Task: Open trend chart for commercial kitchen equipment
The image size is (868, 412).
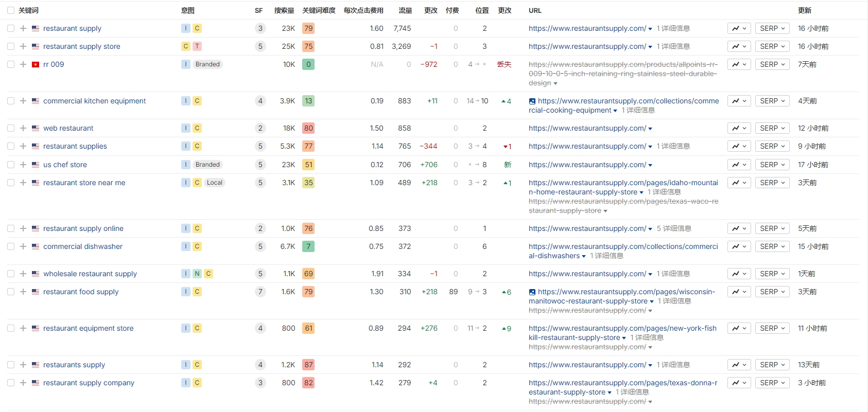Action: (739, 101)
